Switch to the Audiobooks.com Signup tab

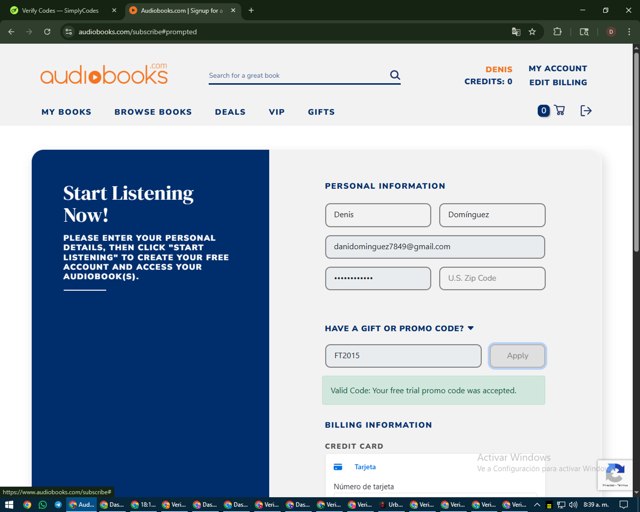click(182, 11)
